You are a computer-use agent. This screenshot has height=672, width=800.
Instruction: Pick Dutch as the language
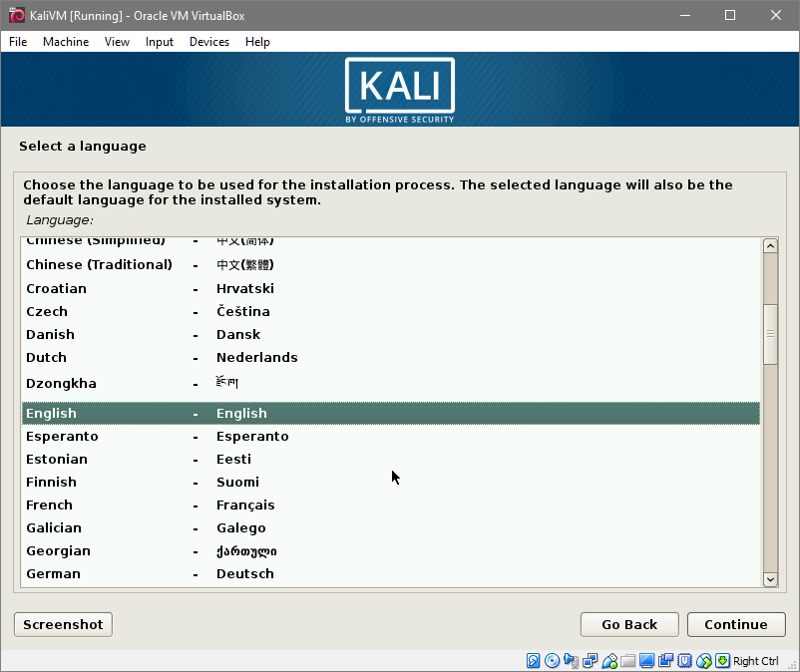[x=391, y=357]
